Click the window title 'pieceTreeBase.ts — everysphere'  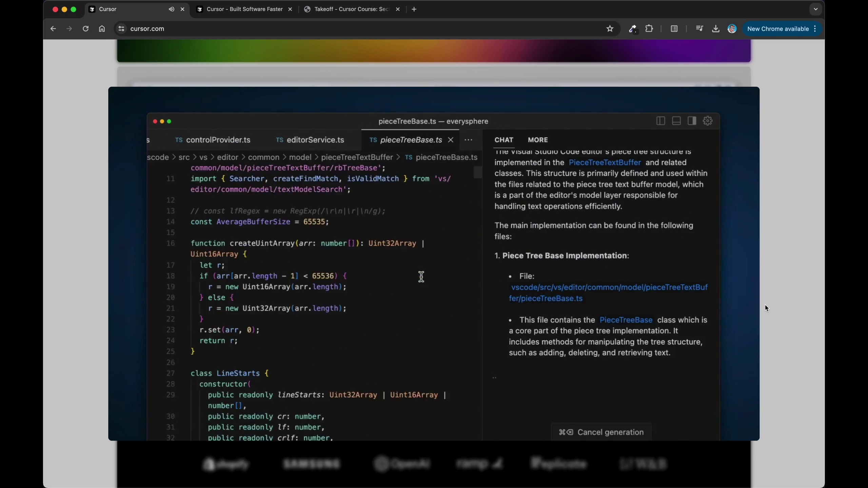pos(433,121)
